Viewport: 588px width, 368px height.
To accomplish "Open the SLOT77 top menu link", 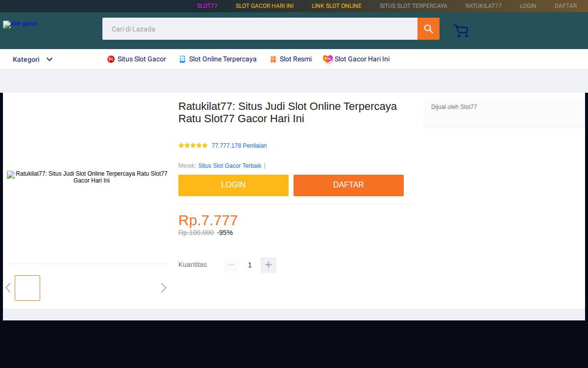I will pyautogui.click(x=207, y=6).
